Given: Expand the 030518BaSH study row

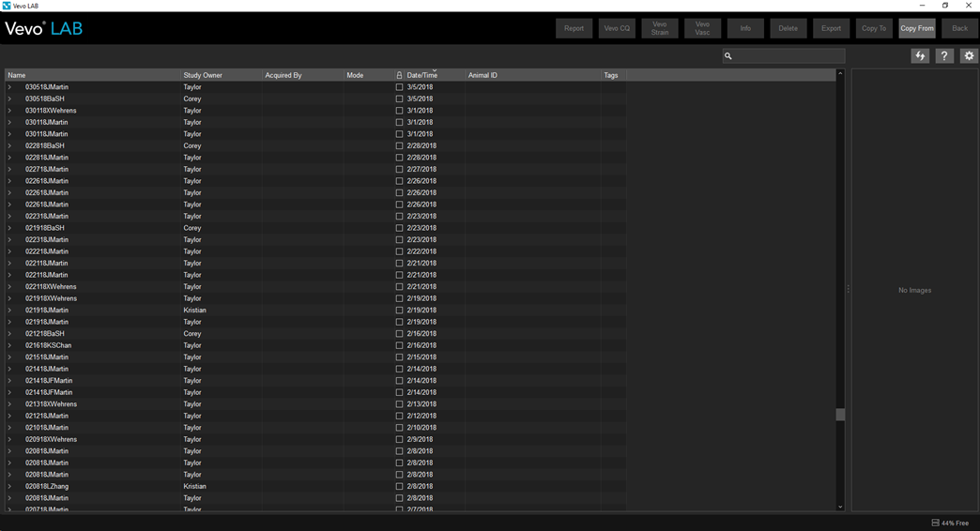Looking at the screenshot, I should pos(10,99).
